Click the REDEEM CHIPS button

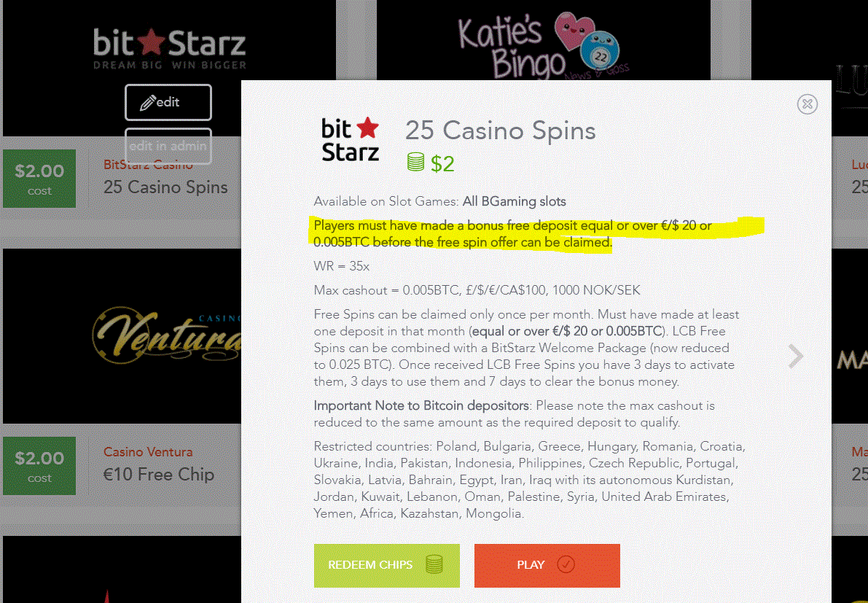point(386,565)
